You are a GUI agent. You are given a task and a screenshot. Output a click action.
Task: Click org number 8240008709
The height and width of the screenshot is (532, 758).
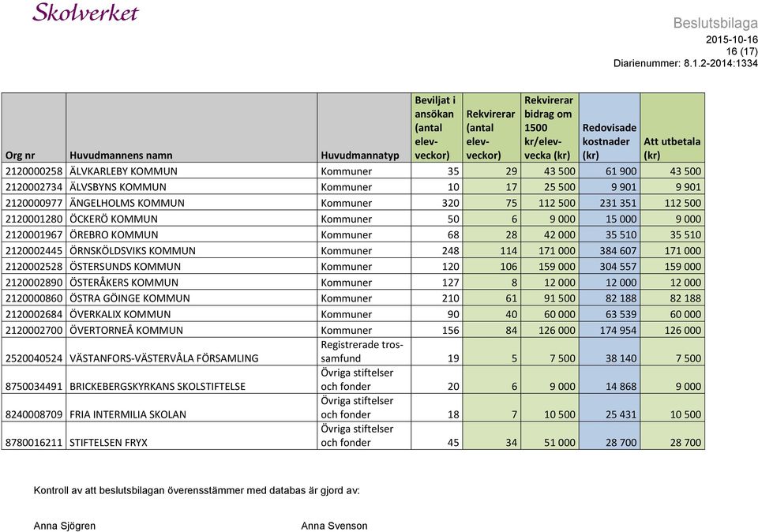(34, 414)
